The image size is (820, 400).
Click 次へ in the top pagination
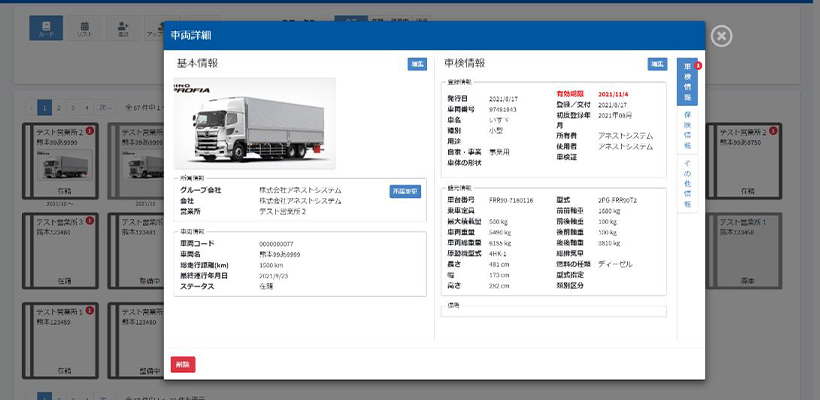[x=106, y=106]
